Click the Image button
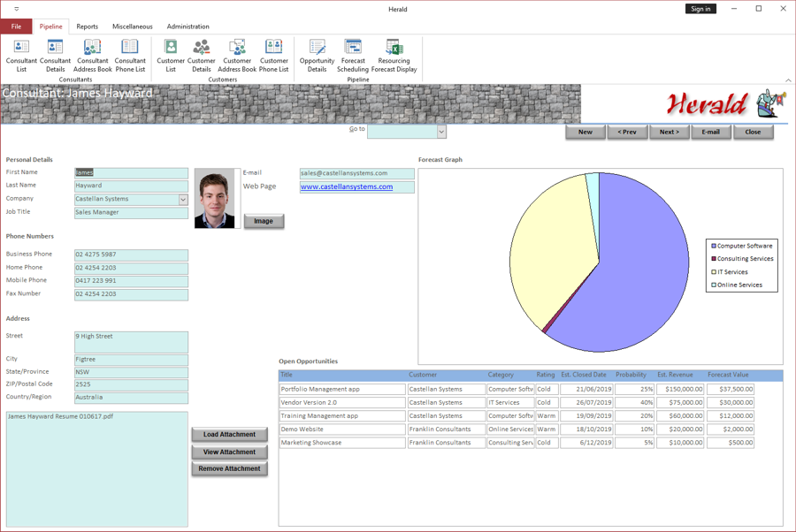 pos(264,221)
